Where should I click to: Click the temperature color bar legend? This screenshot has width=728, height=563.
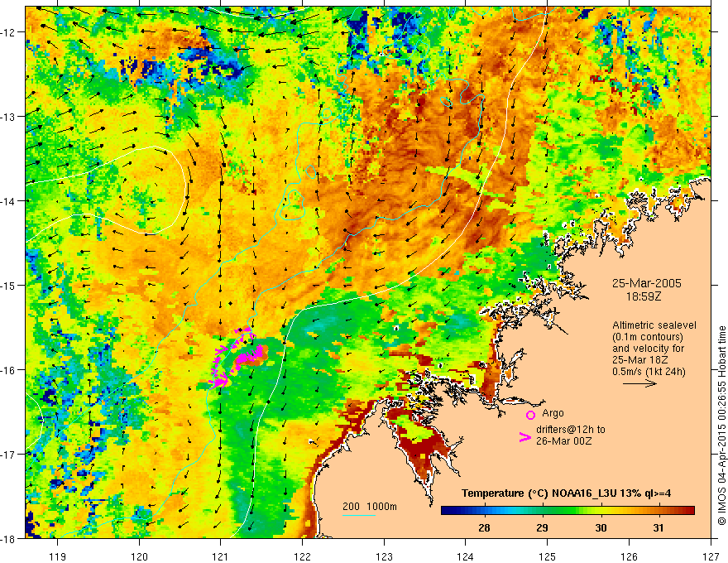click(568, 511)
